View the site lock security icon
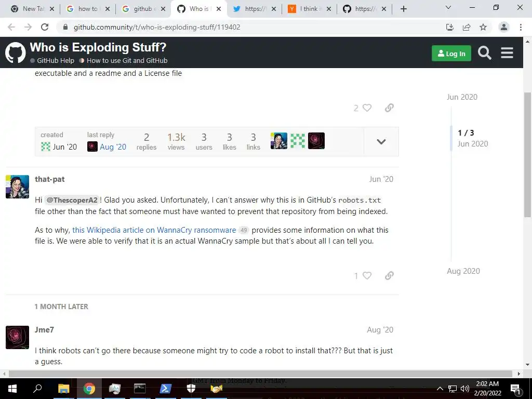Screen dimensions: 532x399 click(65, 27)
